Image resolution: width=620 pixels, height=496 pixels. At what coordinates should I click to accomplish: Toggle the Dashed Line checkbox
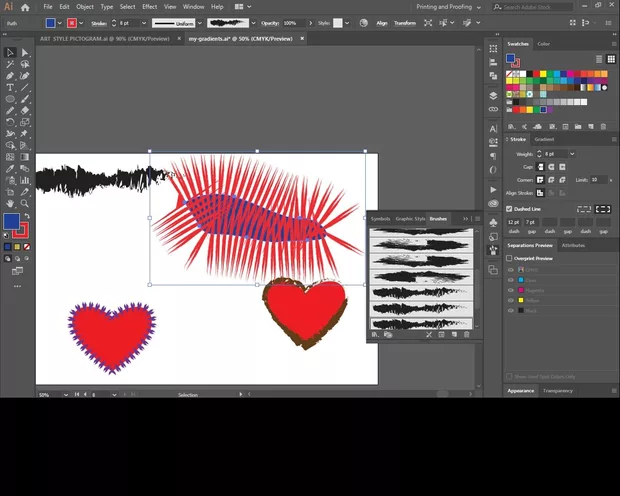[510, 209]
